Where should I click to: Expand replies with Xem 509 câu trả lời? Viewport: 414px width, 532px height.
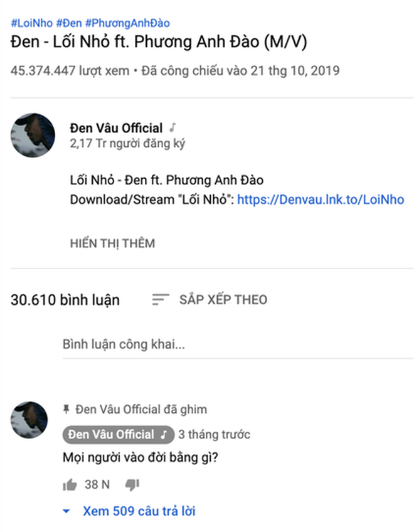point(139,511)
